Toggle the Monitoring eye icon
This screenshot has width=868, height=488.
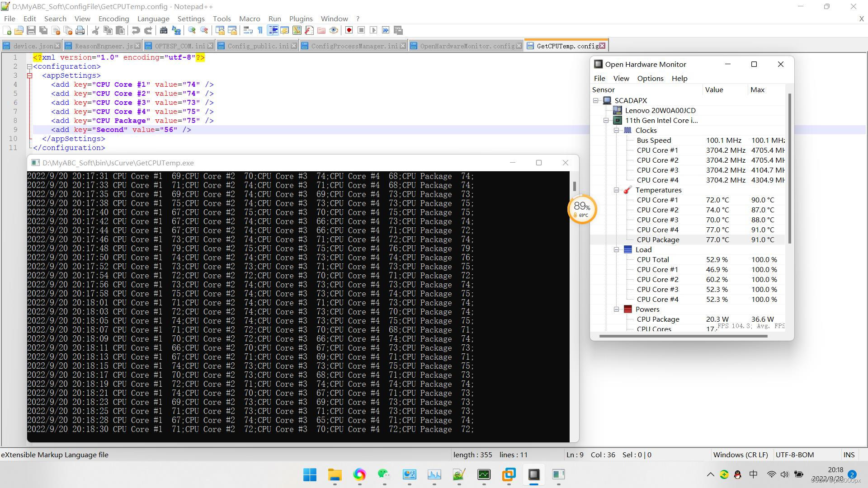[x=334, y=31]
